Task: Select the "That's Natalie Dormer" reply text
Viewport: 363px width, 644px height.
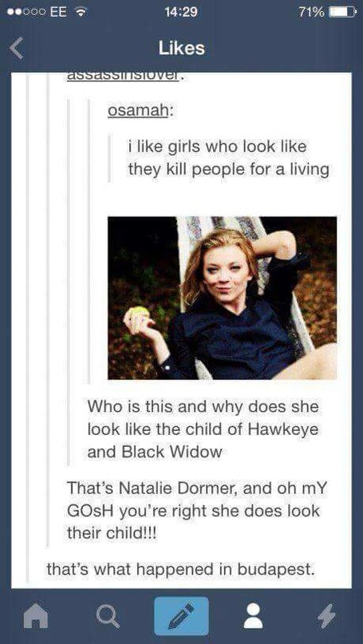Action: [194, 512]
